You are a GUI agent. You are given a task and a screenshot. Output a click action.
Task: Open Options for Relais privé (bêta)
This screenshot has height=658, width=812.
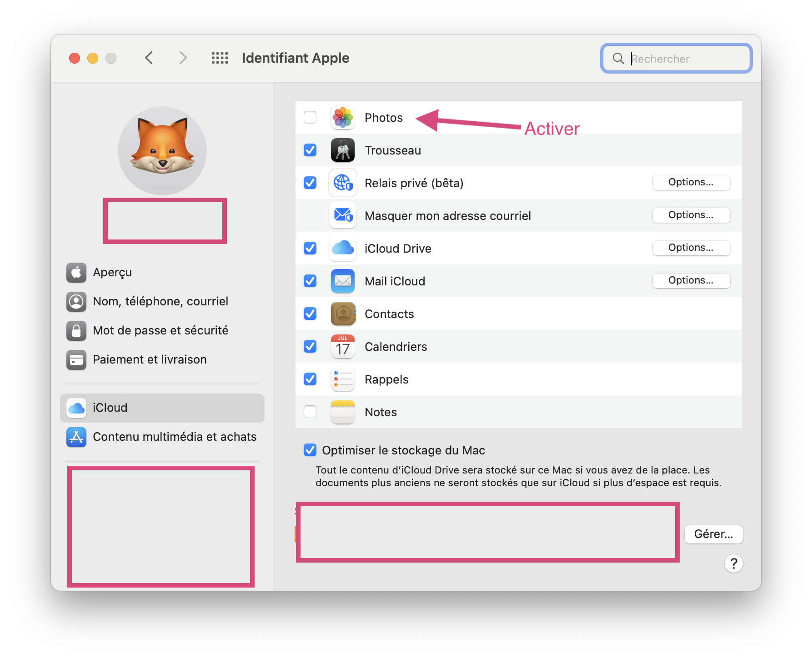point(691,183)
